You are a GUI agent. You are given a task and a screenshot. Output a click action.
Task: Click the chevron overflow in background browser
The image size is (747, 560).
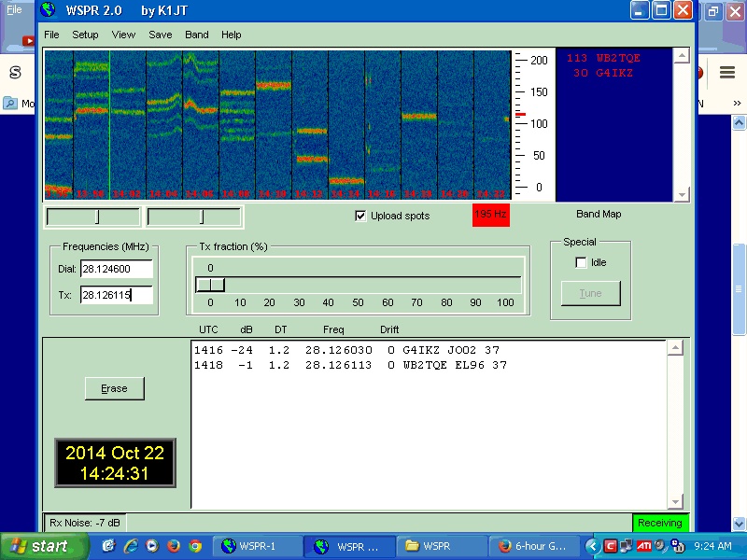coord(737,104)
